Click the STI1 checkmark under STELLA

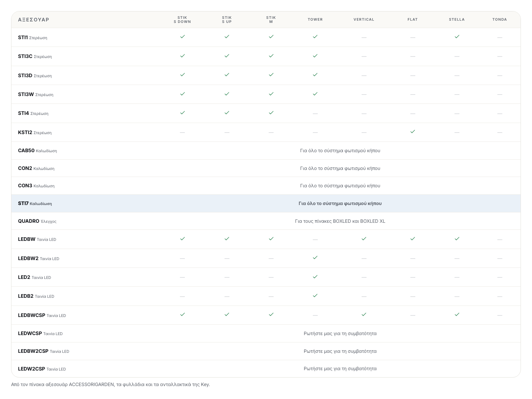point(457,37)
